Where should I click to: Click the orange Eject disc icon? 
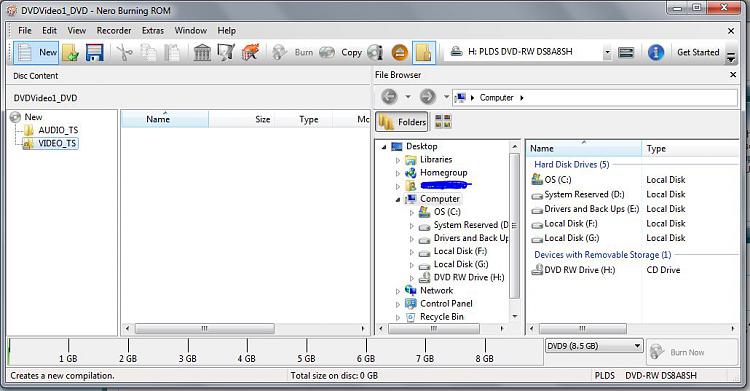(400, 53)
